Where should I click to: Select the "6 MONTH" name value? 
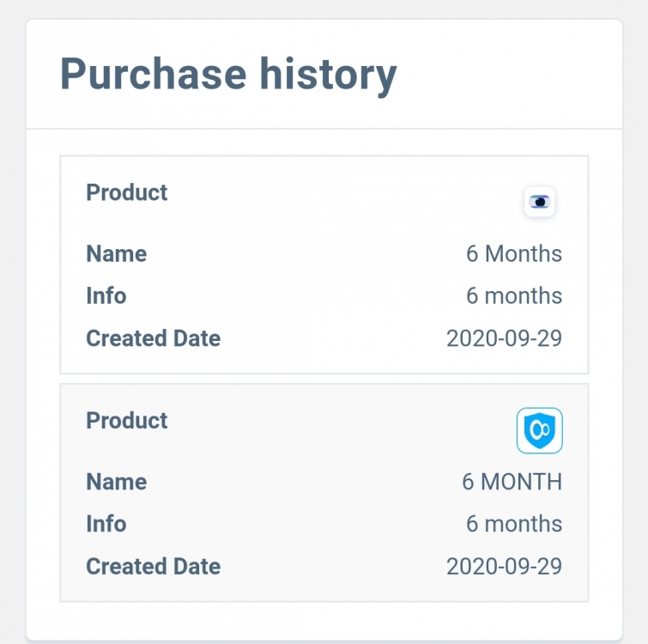pos(512,482)
